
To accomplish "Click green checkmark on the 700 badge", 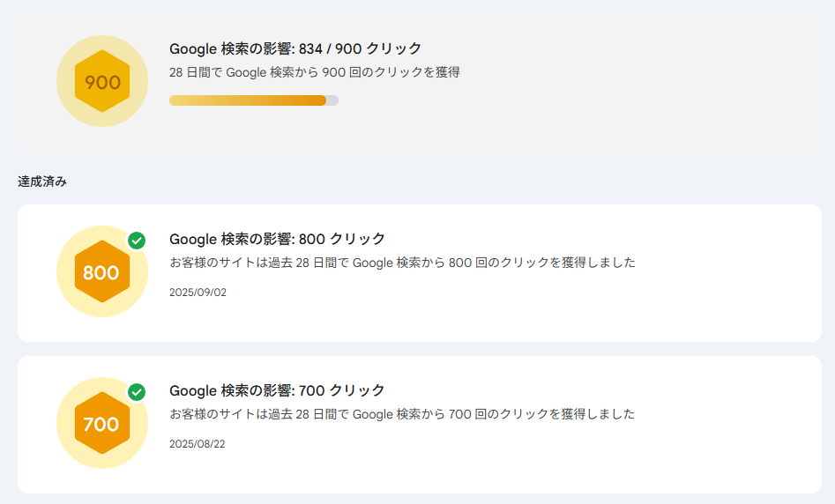I will (137, 392).
